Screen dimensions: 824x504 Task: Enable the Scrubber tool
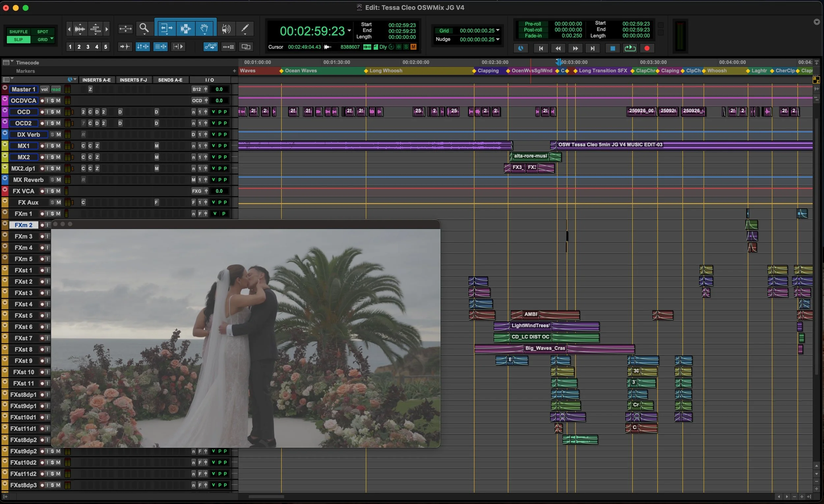click(x=226, y=29)
